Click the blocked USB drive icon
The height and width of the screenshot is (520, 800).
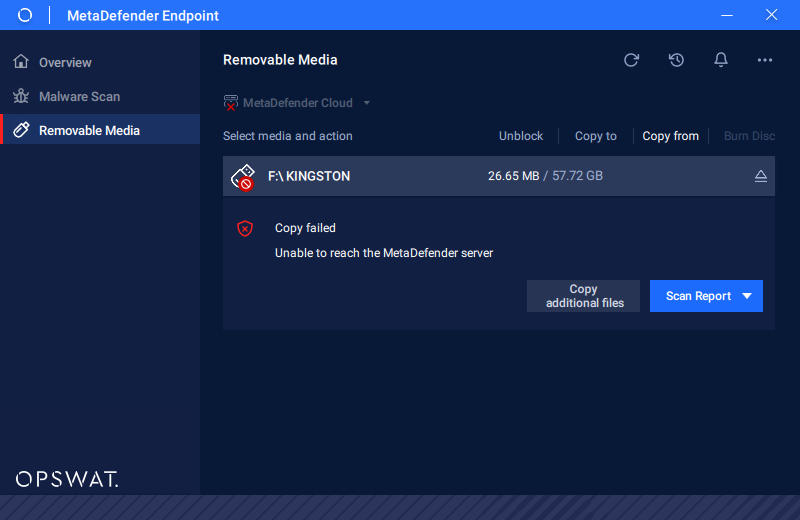243,177
